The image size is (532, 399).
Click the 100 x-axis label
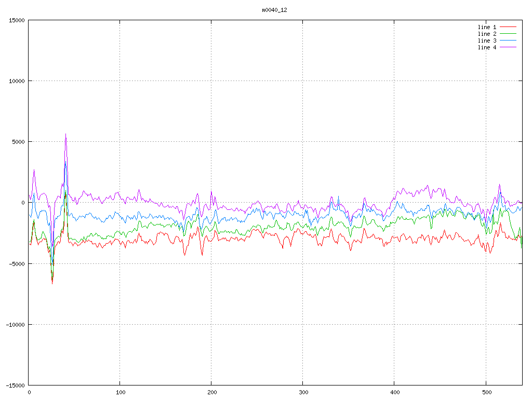(121, 393)
